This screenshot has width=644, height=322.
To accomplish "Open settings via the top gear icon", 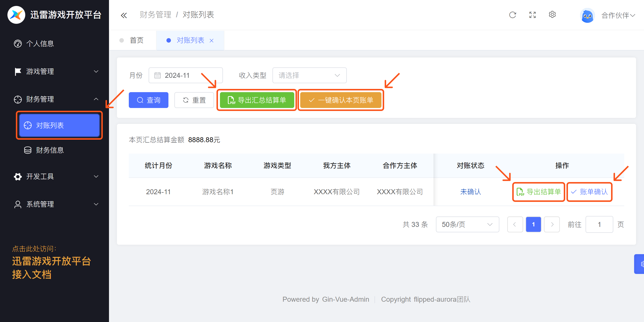I will 552,15.
